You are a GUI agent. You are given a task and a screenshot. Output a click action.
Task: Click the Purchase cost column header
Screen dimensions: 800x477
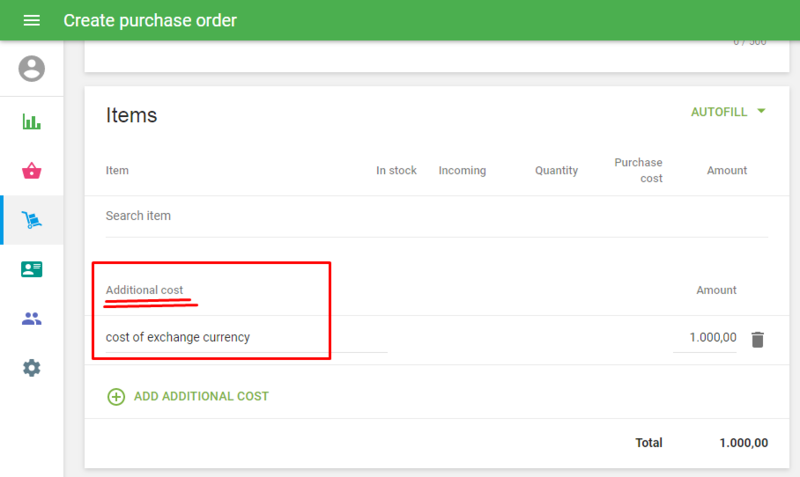pos(638,170)
